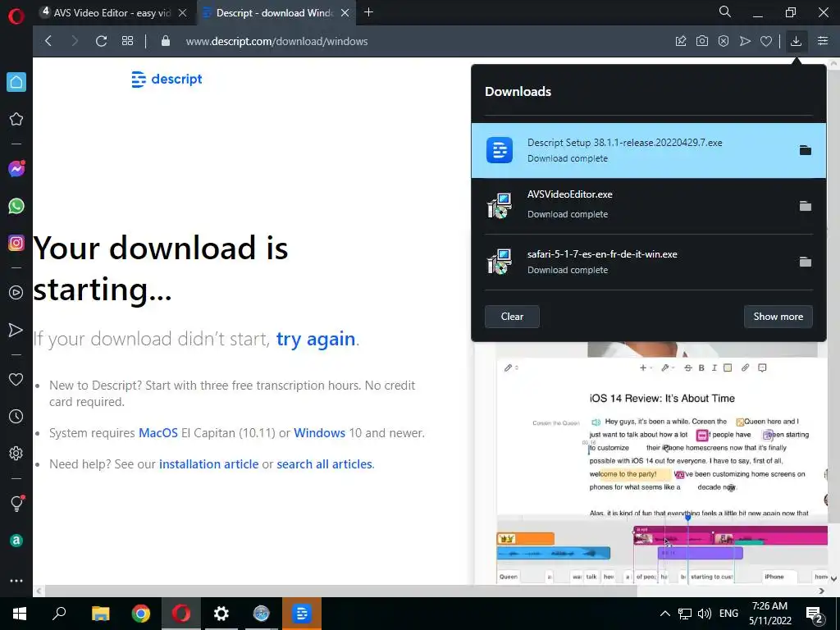
Task: Open Chrome from the taskbar
Action: [x=141, y=614]
